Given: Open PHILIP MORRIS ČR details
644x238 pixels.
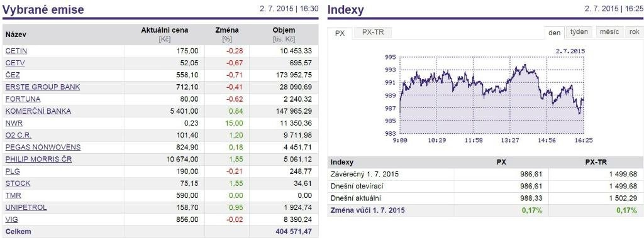Looking at the screenshot, I should (38, 160).
